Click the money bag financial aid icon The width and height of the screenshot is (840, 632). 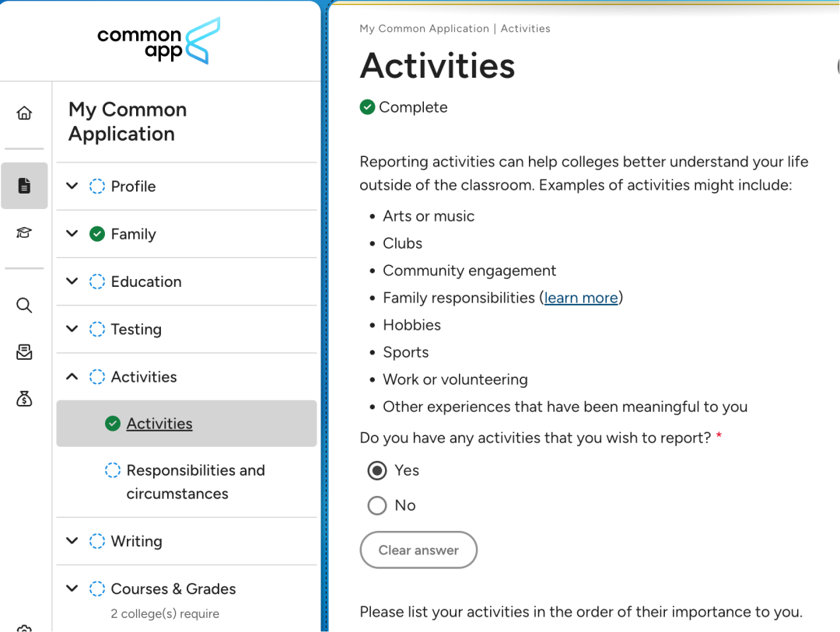(24, 399)
